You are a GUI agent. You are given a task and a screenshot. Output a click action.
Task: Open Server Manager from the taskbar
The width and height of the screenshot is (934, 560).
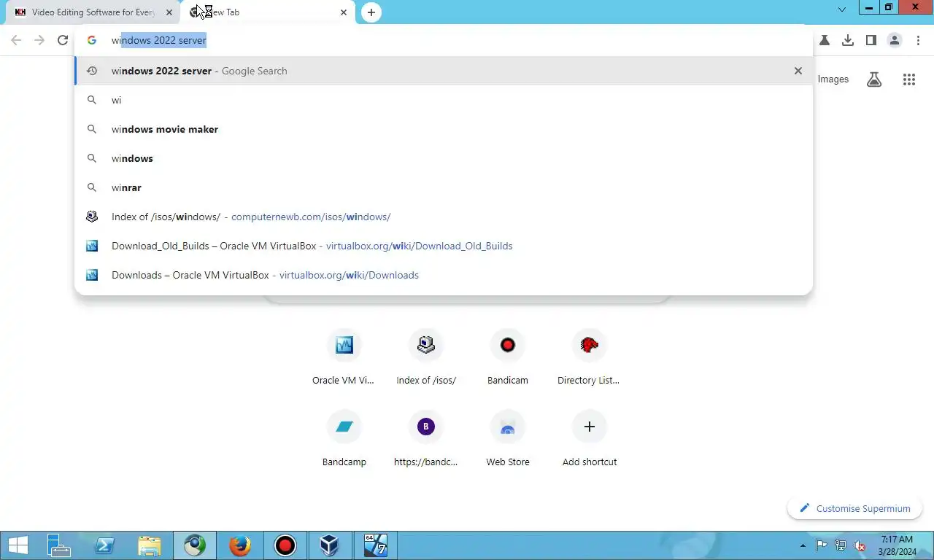pyautogui.click(x=59, y=545)
